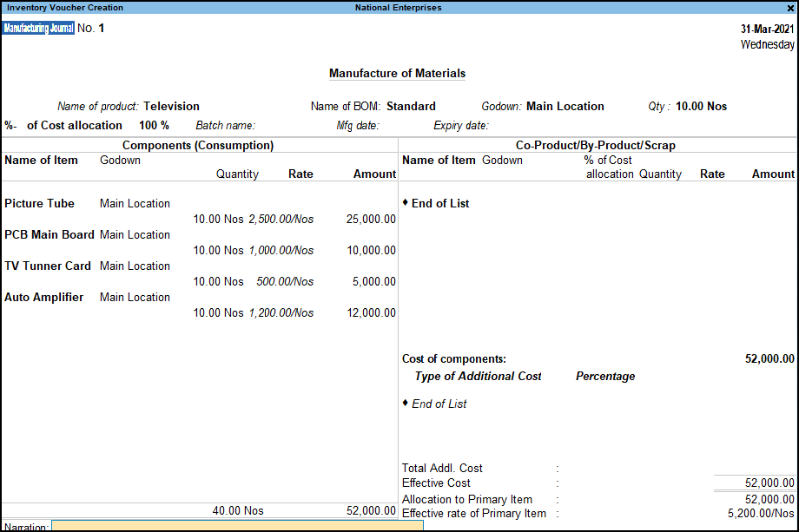
Task: Click the Auto Amplifier amount 12,000.00
Action: tap(371, 313)
